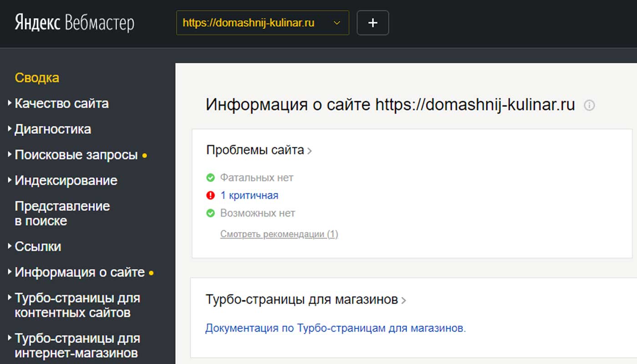Click the yellow dot next to Поисковые запросы
This screenshot has width=637, height=364.
click(x=145, y=156)
